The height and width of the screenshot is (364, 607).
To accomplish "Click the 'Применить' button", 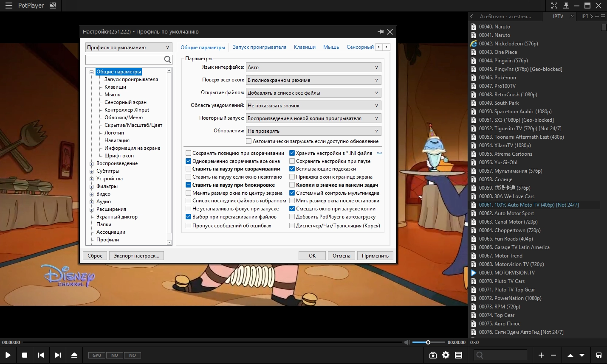I will pos(375,256).
